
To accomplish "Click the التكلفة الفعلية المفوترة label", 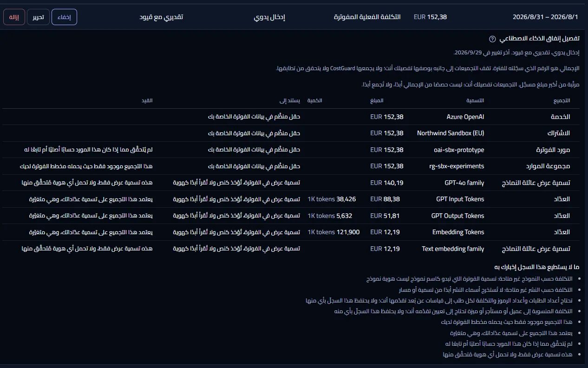I will (367, 17).
